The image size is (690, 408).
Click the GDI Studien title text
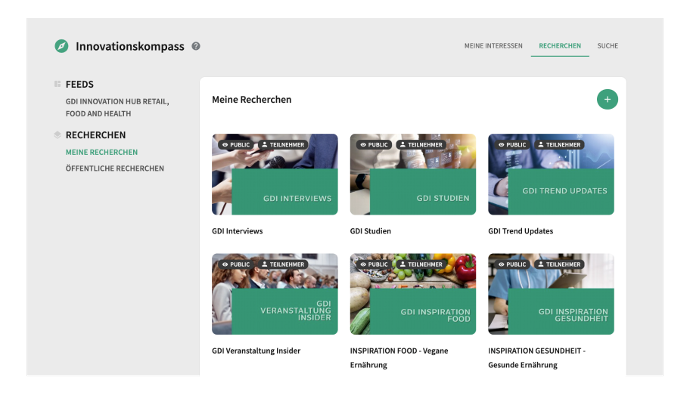coord(371,231)
